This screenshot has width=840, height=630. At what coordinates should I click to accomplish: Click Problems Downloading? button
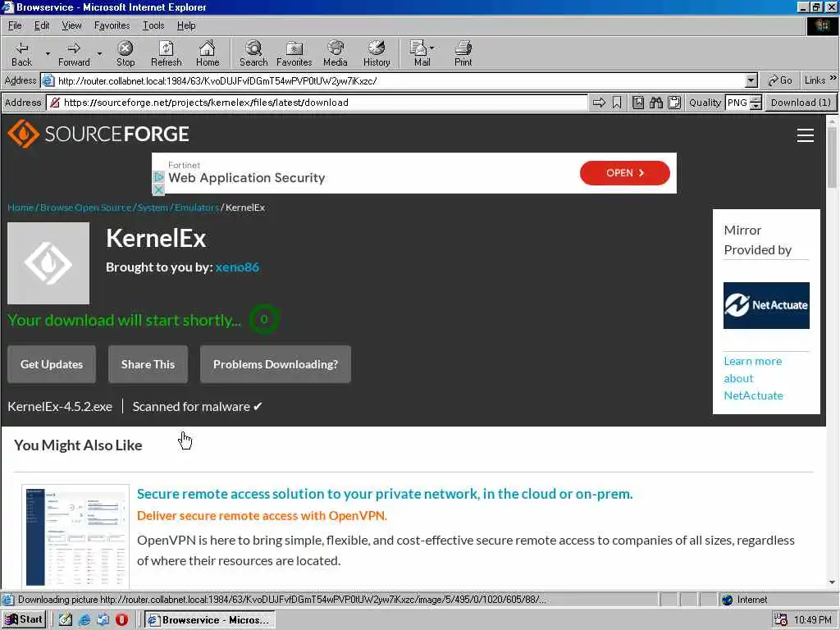tap(276, 364)
